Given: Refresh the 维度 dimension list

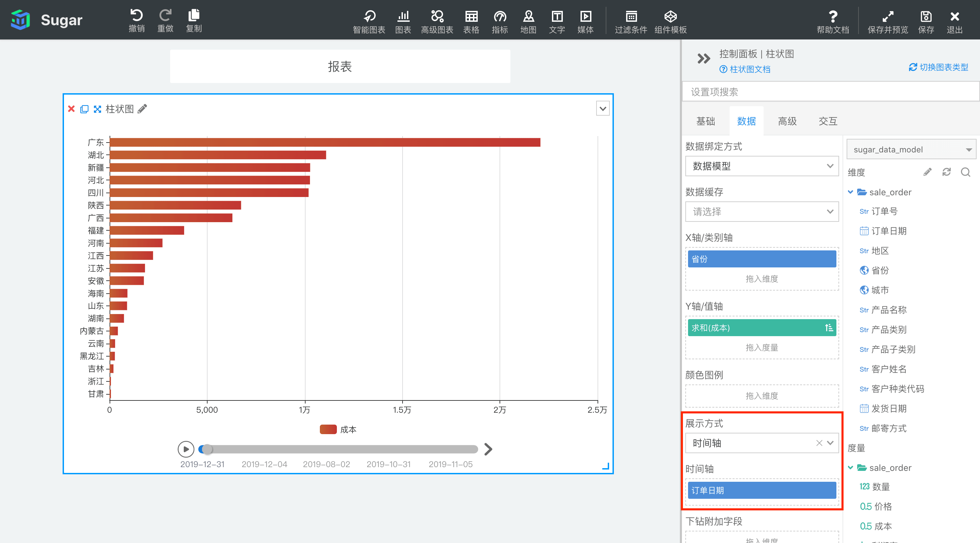Looking at the screenshot, I should (946, 172).
